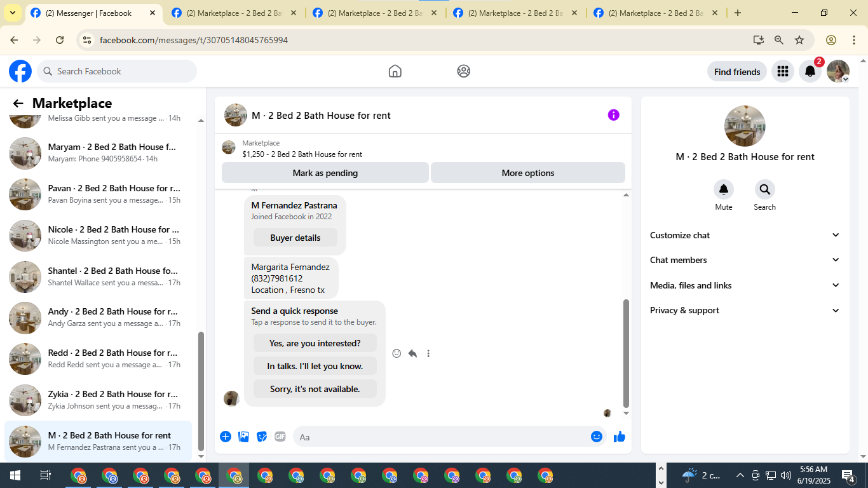View site information icon in address bar

click(88, 40)
